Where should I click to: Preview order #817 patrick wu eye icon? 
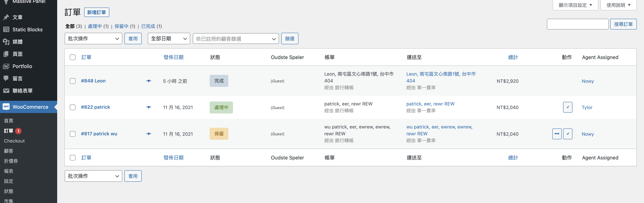[x=149, y=134]
